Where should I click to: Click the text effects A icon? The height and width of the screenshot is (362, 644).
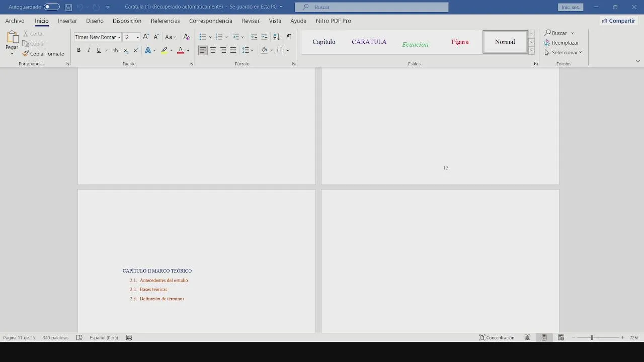(148, 50)
